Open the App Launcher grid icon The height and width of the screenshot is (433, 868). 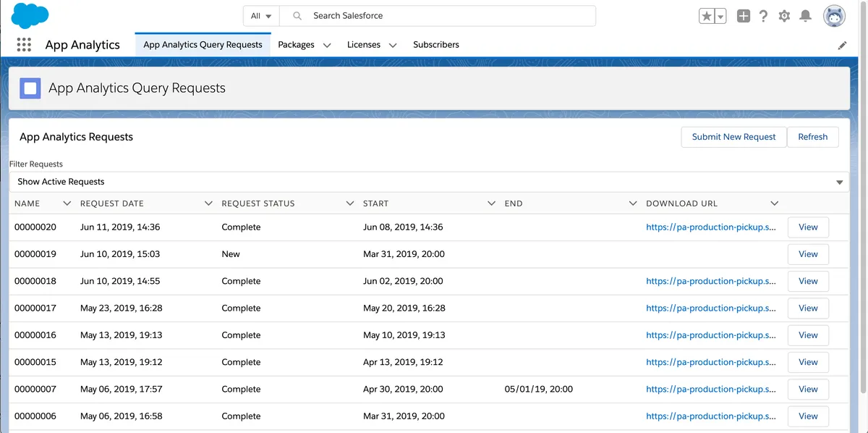click(x=24, y=45)
